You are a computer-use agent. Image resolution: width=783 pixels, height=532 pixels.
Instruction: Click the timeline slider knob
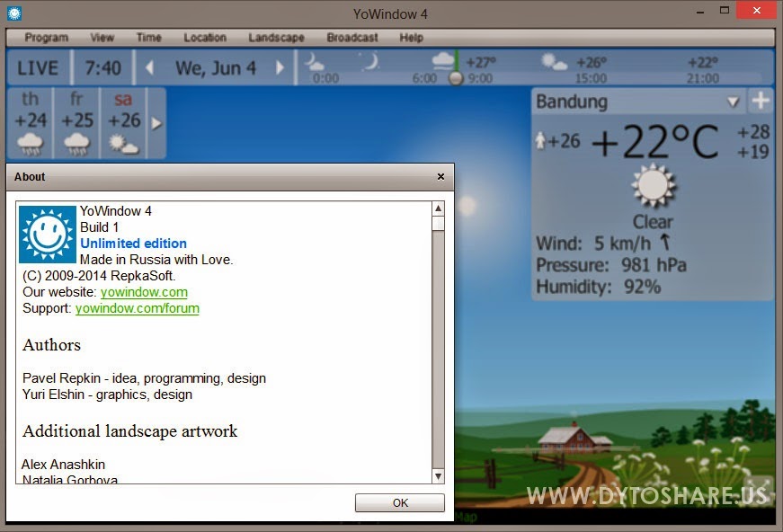click(456, 78)
